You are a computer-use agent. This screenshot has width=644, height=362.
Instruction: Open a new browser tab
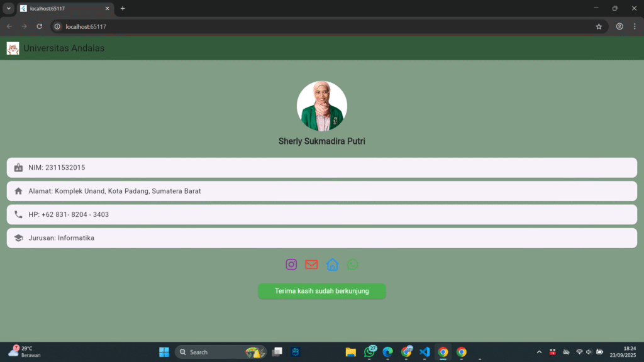[x=123, y=8]
